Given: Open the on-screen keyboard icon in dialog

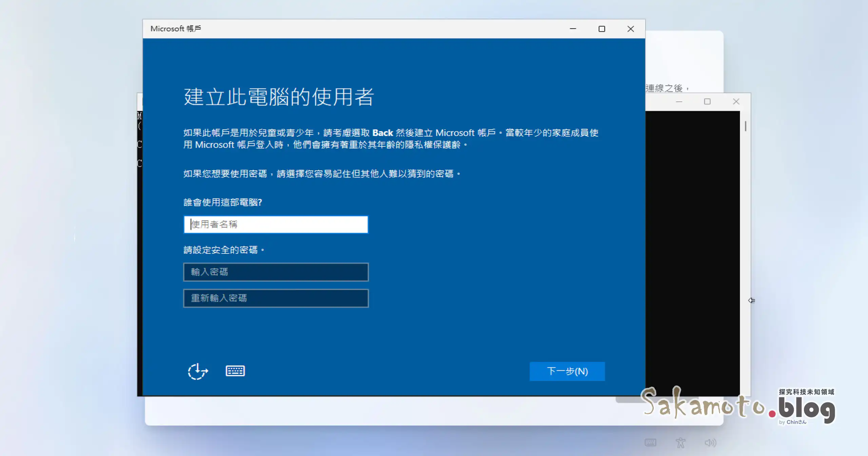Looking at the screenshot, I should click(236, 370).
